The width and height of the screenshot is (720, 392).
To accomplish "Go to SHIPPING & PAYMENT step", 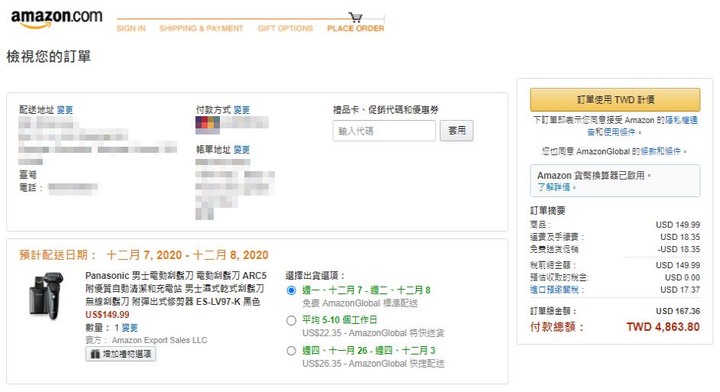I will pyautogui.click(x=201, y=28).
